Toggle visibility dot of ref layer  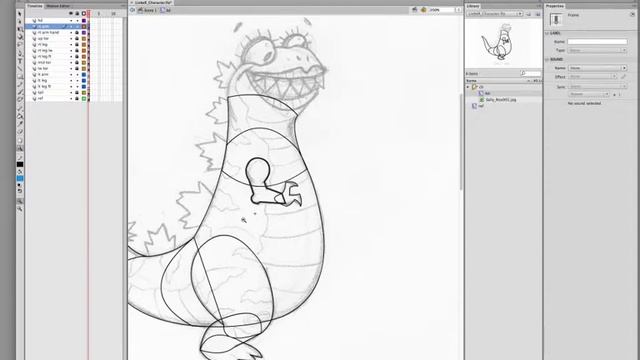(71, 98)
